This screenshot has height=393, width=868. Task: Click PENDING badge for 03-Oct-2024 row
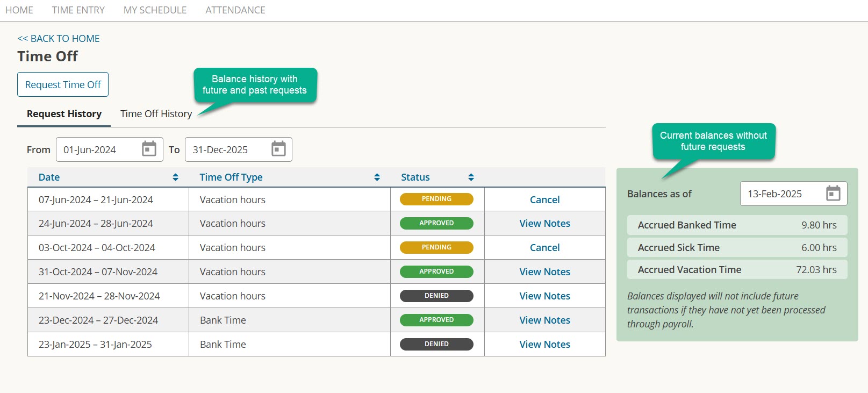click(436, 247)
